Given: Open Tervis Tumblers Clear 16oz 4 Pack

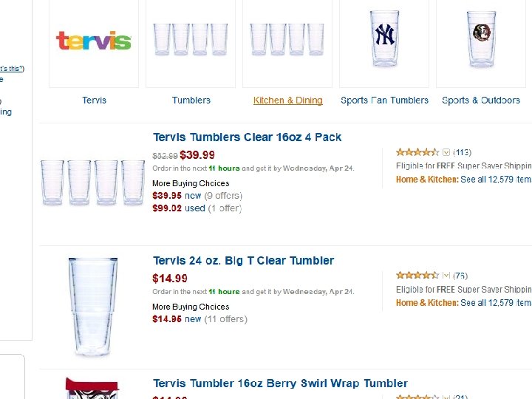Looking at the screenshot, I should [x=247, y=137].
